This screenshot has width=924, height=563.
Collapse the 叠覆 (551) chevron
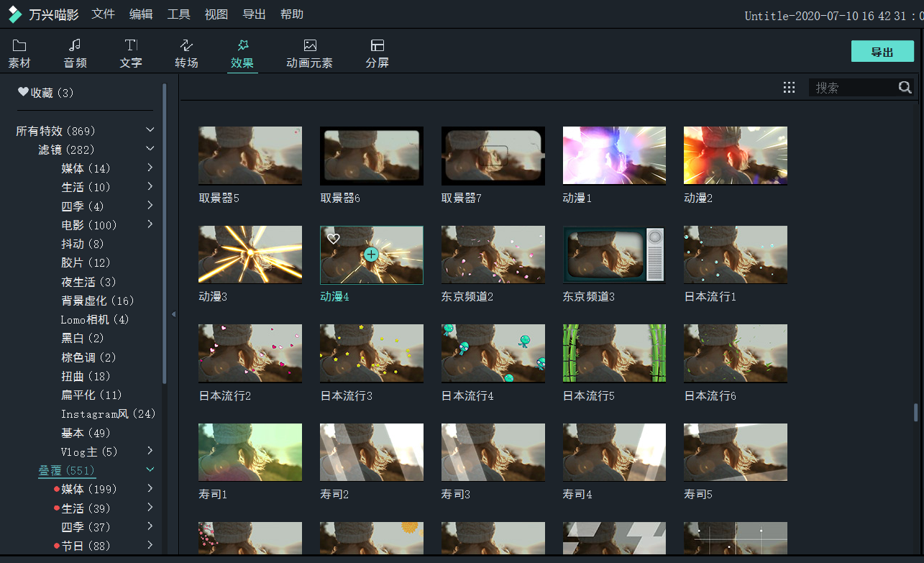pos(150,470)
